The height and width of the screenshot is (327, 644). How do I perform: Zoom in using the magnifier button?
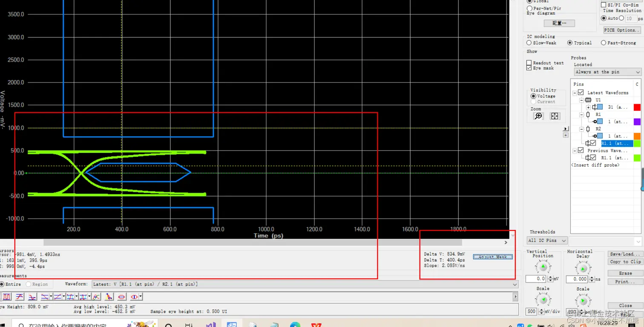[x=539, y=116]
